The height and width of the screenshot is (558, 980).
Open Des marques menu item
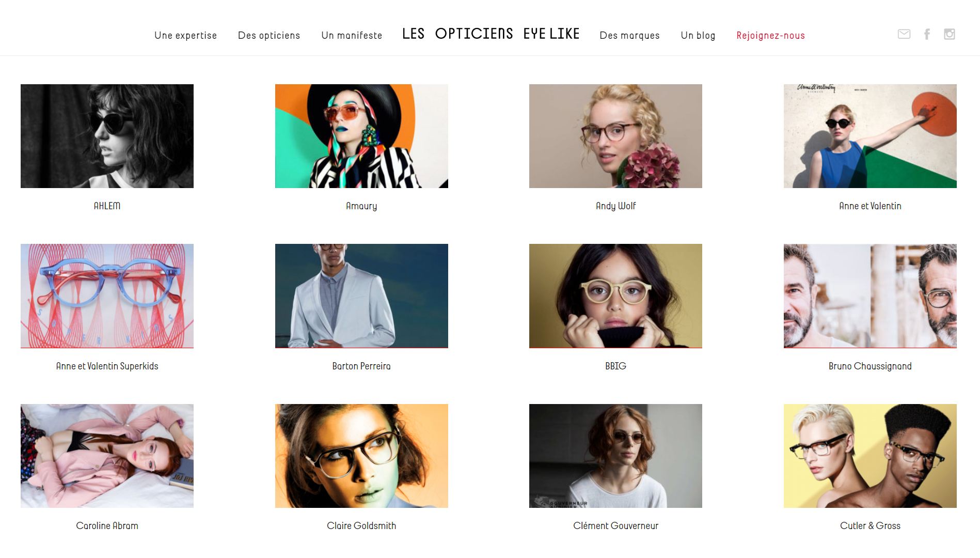(629, 36)
